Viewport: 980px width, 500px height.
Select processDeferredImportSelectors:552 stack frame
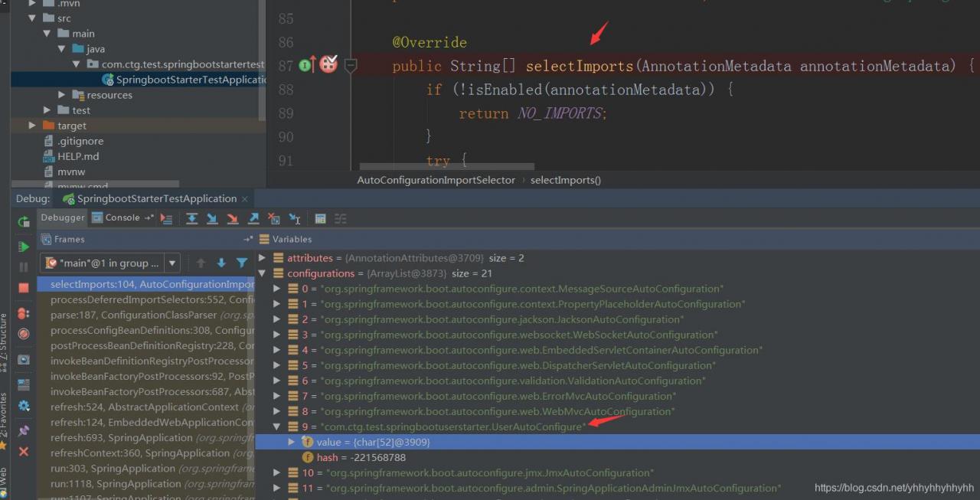click(x=145, y=299)
